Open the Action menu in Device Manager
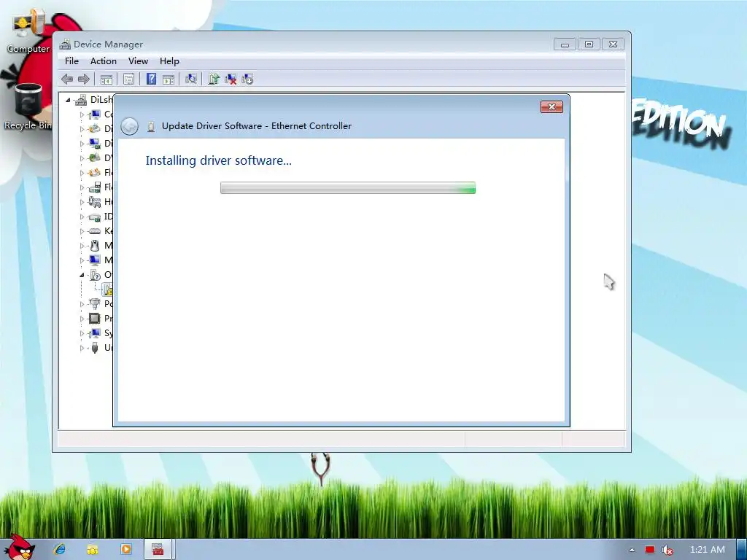 [104, 61]
